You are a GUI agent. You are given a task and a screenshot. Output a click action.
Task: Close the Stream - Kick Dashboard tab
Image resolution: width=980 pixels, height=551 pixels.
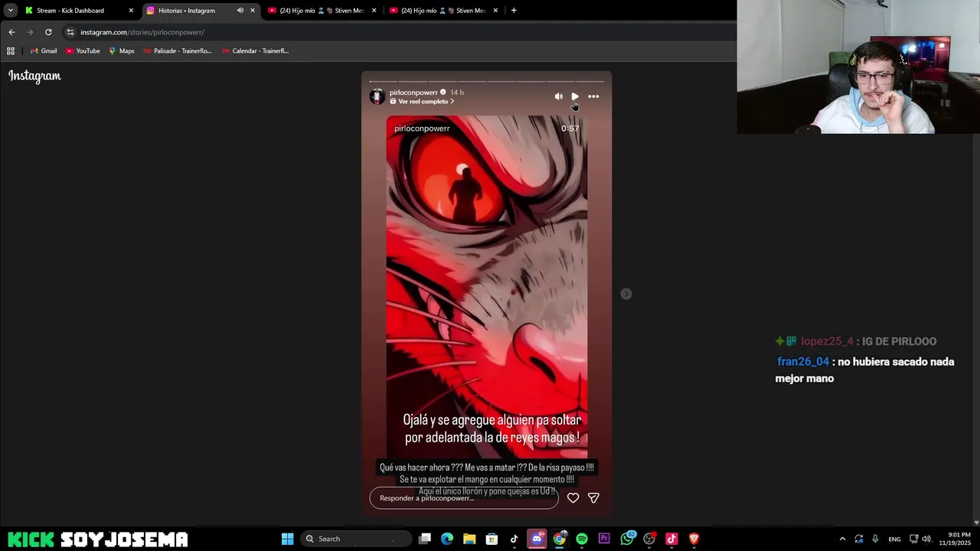click(131, 11)
